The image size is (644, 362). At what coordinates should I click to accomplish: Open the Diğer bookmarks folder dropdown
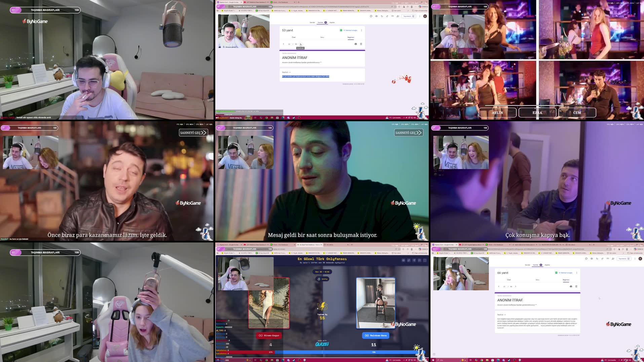[419, 11]
